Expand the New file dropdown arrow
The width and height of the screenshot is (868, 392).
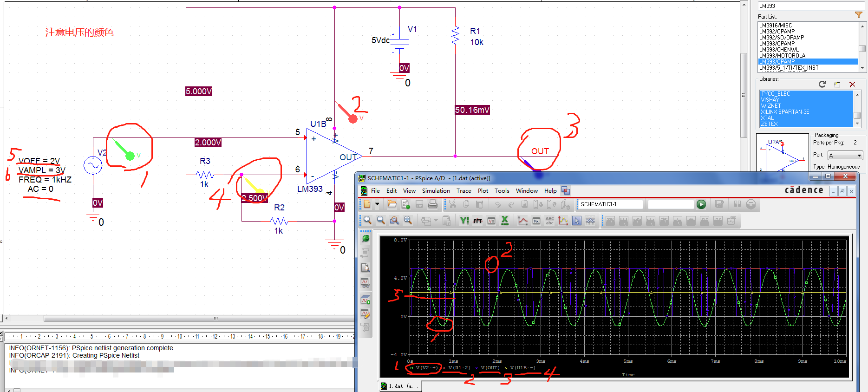377,204
